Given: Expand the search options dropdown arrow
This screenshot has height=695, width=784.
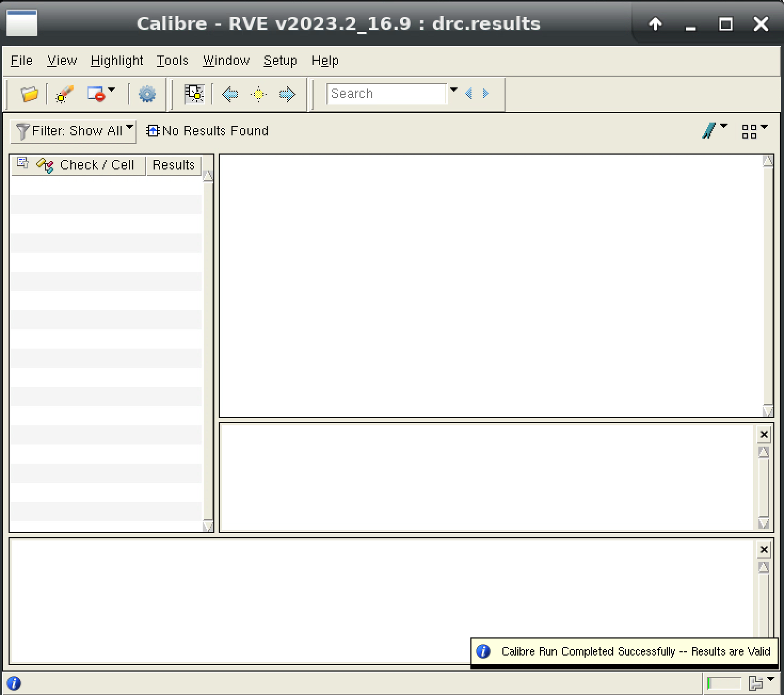Looking at the screenshot, I should (453, 90).
